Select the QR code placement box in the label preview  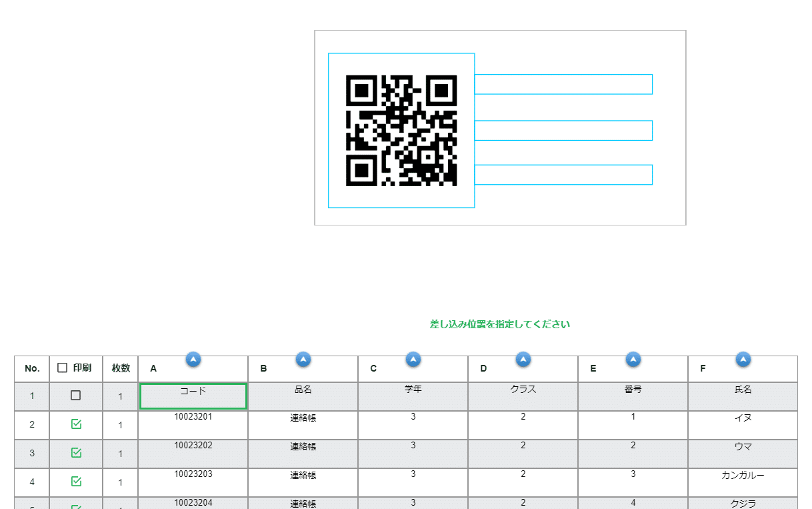tap(401, 130)
